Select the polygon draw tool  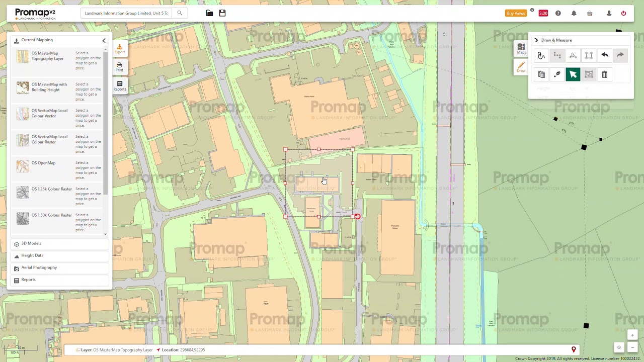click(x=573, y=56)
